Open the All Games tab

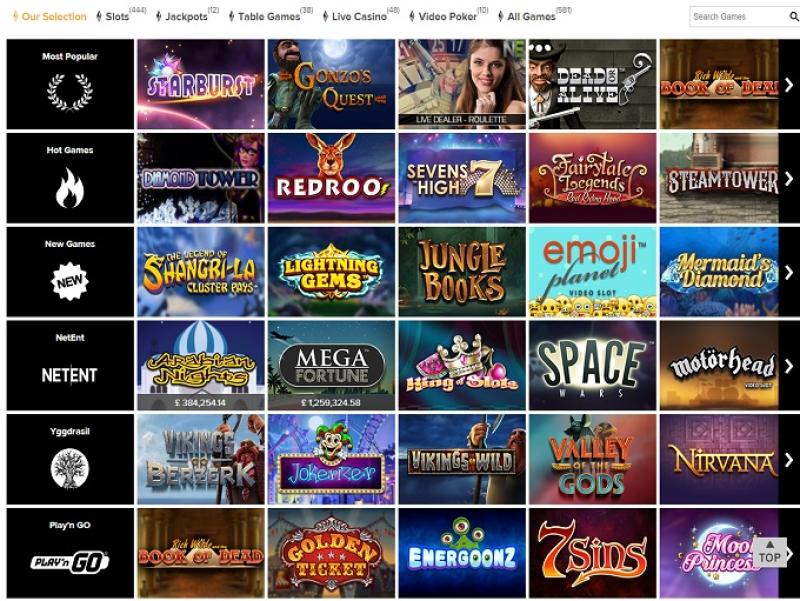[x=531, y=16]
